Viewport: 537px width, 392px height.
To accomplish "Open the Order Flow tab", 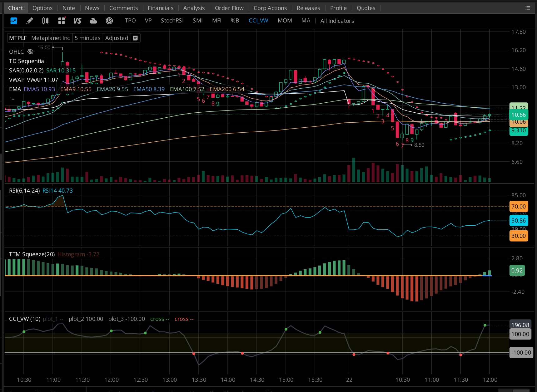I will [x=229, y=8].
